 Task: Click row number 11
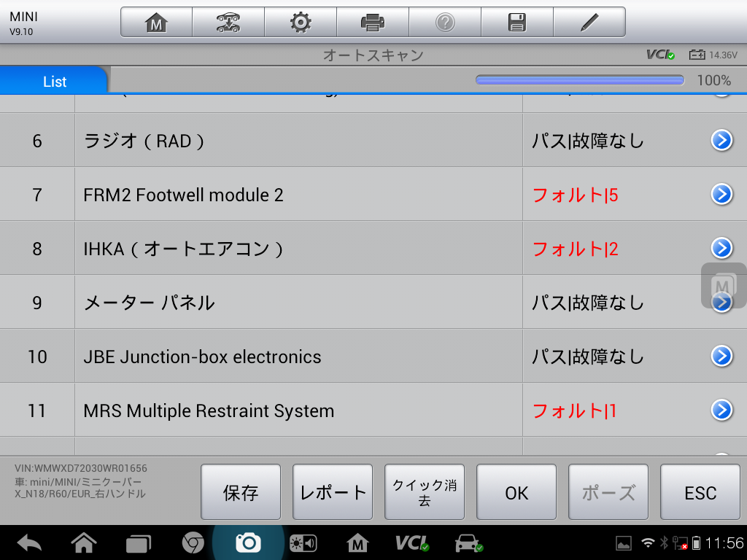point(37,410)
